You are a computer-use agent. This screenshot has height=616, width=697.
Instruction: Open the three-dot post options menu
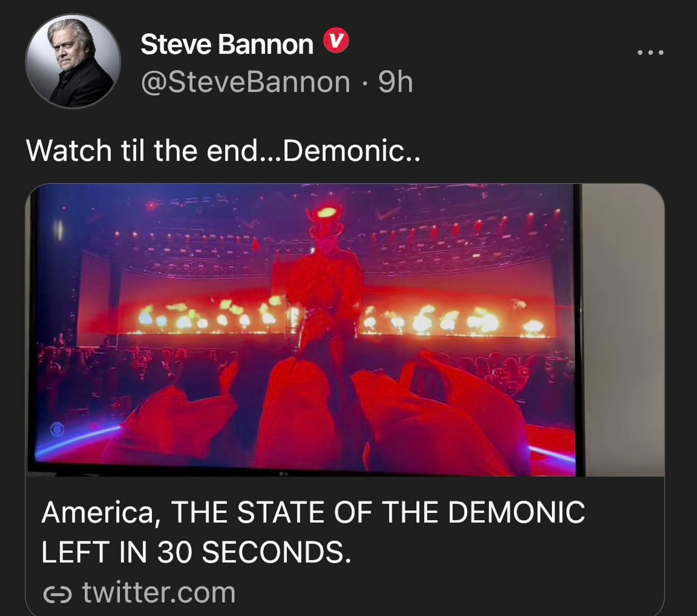tap(651, 52)
